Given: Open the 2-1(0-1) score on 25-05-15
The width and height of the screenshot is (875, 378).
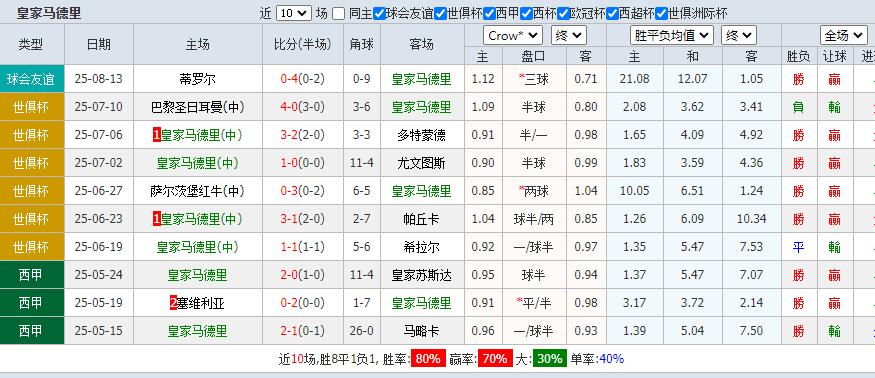Looking at the screenshot, I should pyautogui.click(x=302, y=331).
